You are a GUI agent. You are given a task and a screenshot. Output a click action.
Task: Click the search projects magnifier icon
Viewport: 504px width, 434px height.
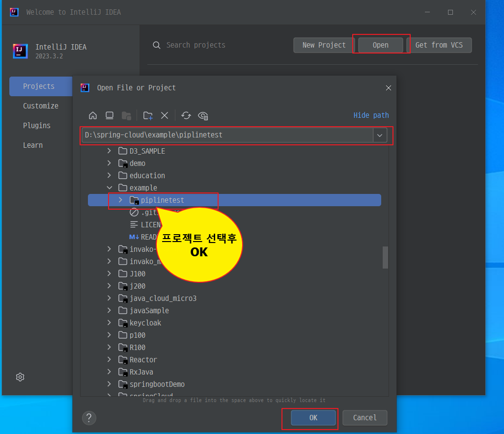[x=157, y=45]
